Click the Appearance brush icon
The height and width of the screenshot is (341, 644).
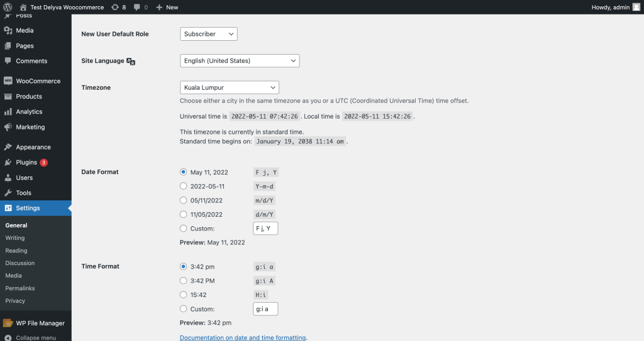(x=8, y=147)
